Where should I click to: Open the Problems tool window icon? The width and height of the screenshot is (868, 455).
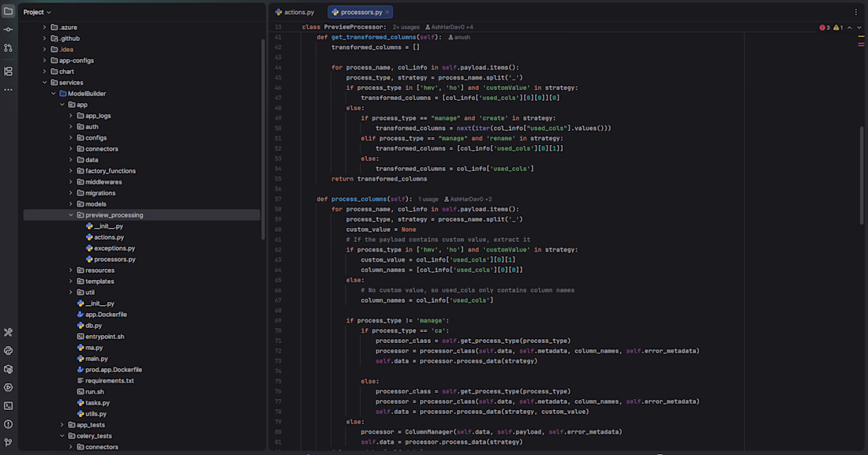point(9,424)
